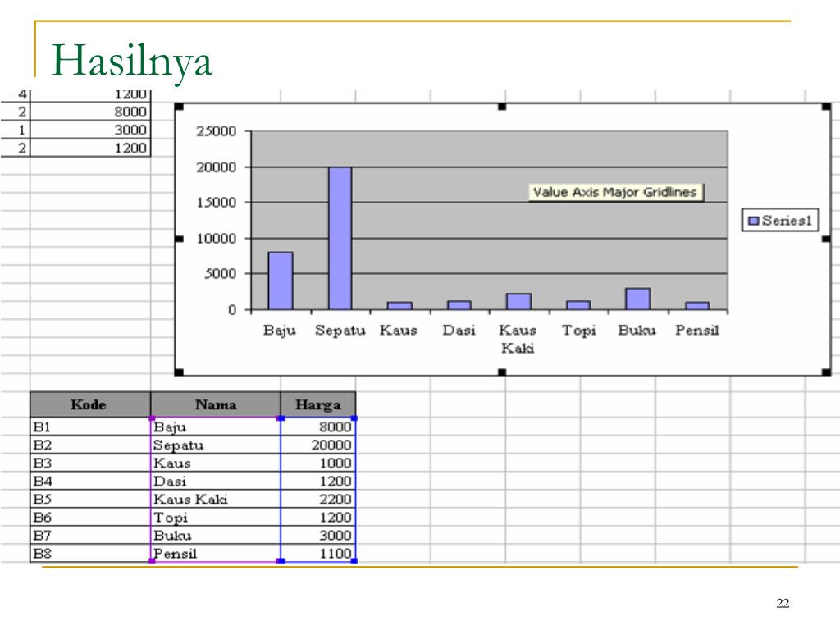Click the 20000 value axis label
Viewport: 840px width, 630px height.
tap(216, 167)
